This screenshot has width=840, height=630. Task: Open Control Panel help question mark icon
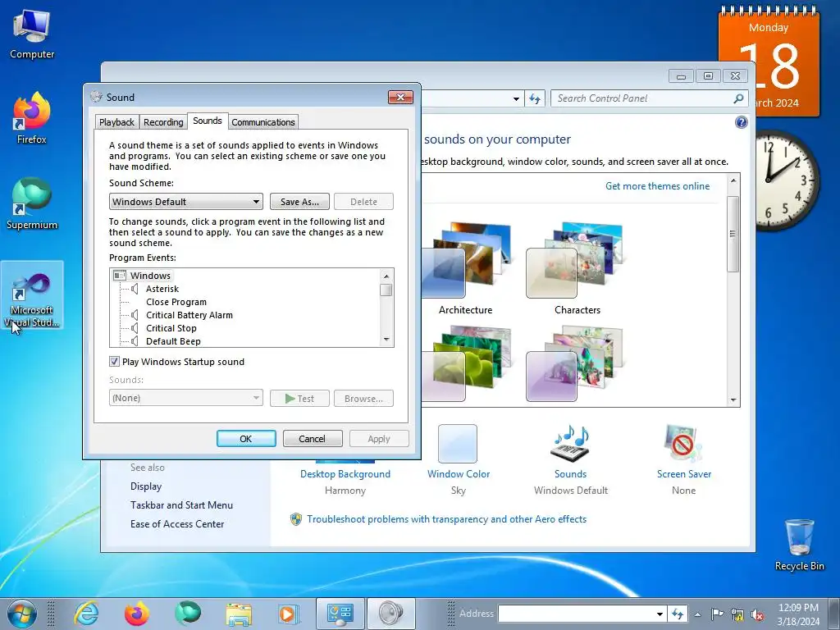click(741, 122)
